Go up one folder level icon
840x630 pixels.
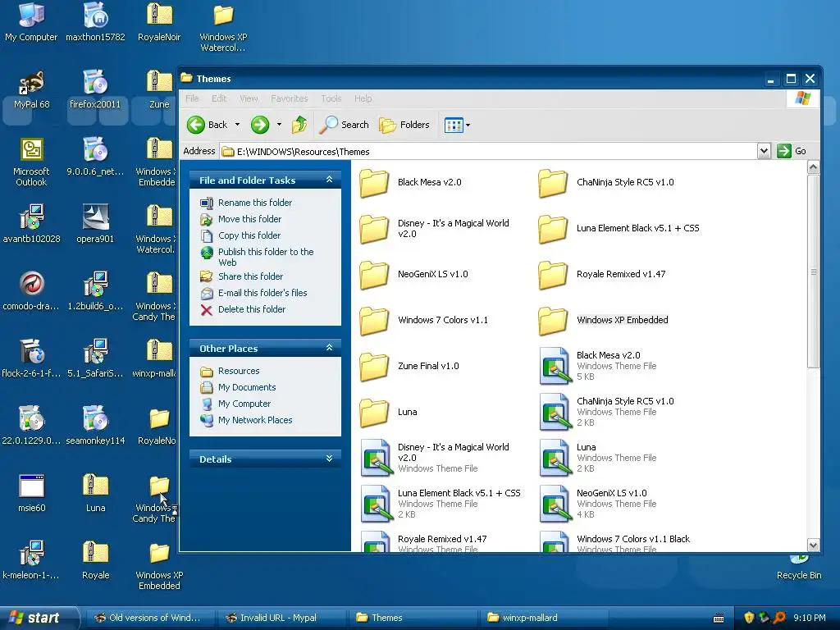pos(299,125)
